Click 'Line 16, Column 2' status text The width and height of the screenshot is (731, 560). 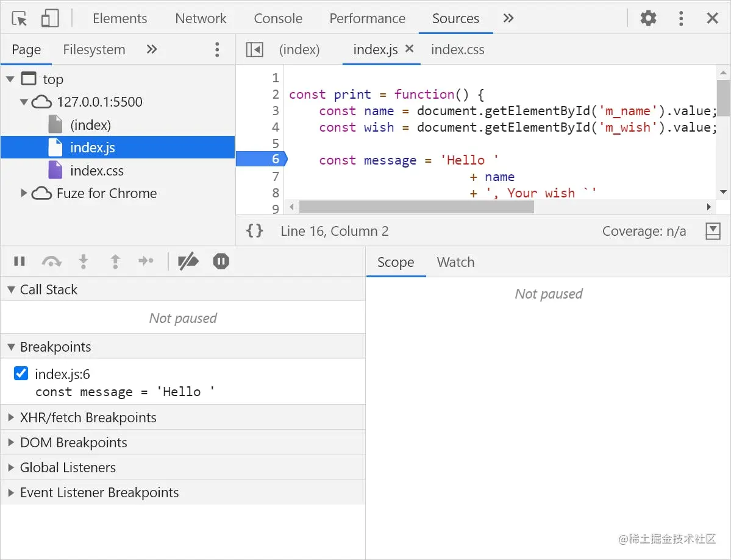(334, 231)
